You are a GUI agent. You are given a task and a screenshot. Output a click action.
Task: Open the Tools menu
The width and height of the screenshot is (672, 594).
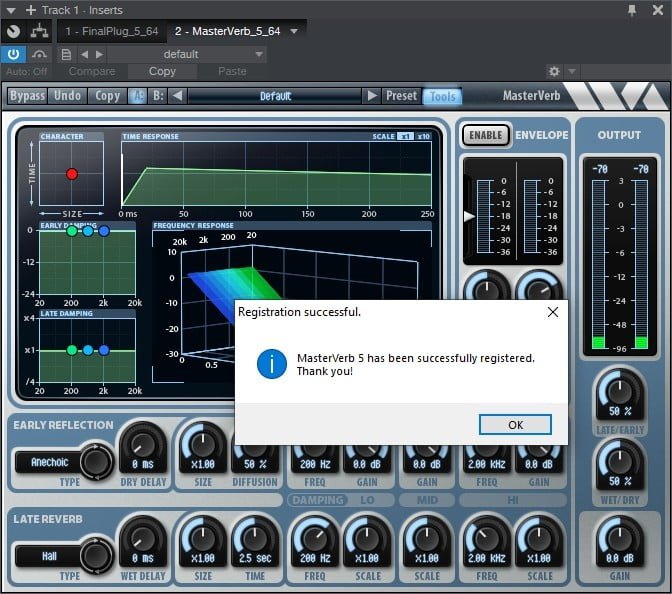tap(442, 96)
